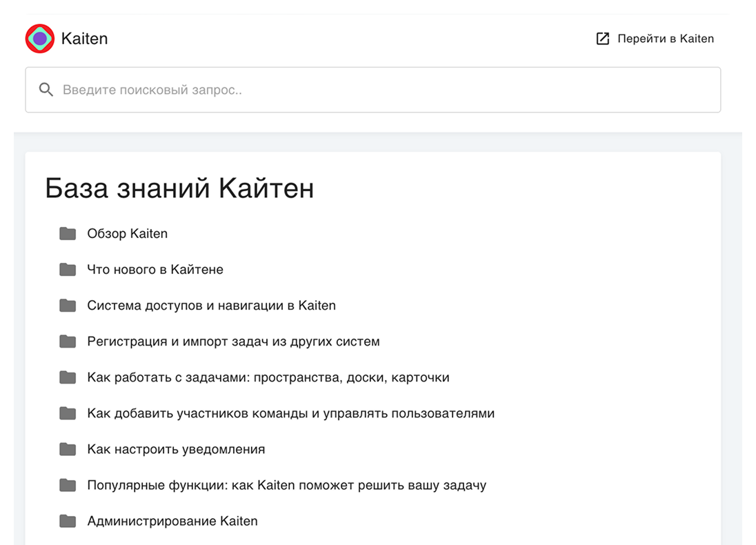Open Система доступов и навигации в Kaiten
Screen dimensions: 756x545
click(x=211, y=306)
